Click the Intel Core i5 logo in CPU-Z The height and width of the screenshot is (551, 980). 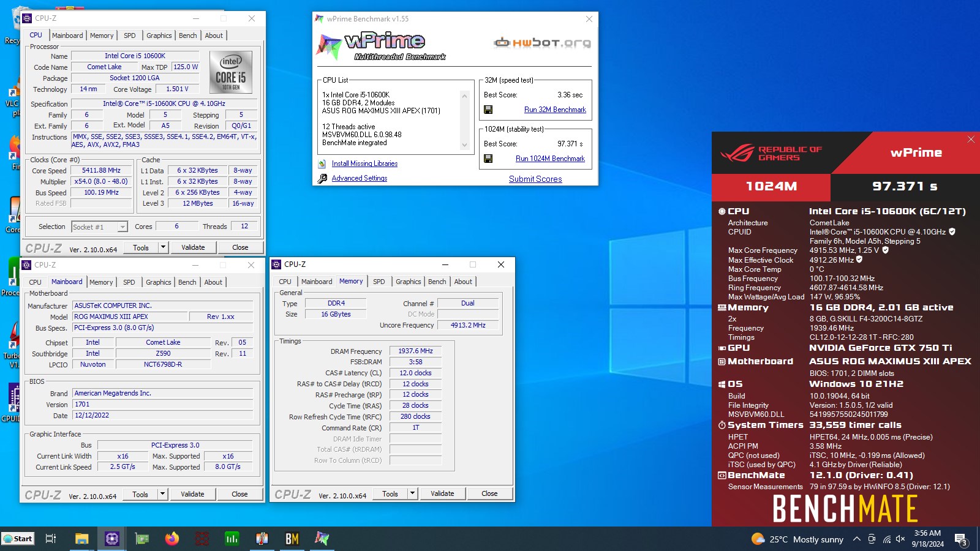231,72
